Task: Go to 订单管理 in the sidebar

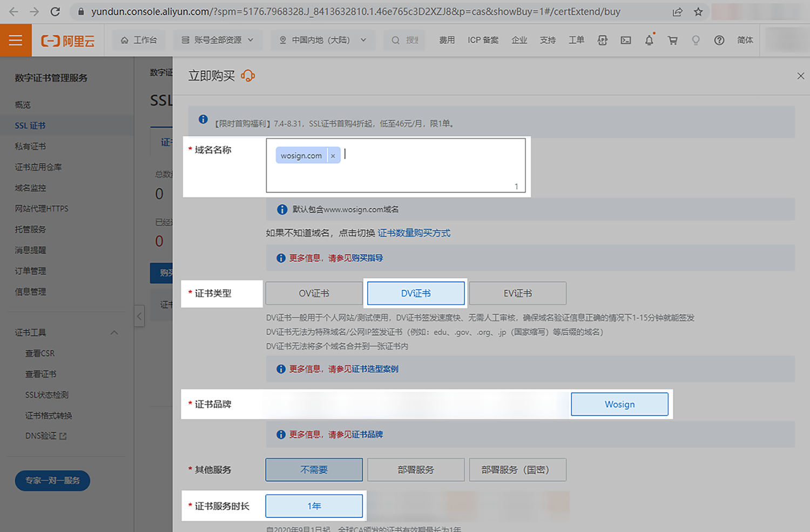Action: coord(30,271)
